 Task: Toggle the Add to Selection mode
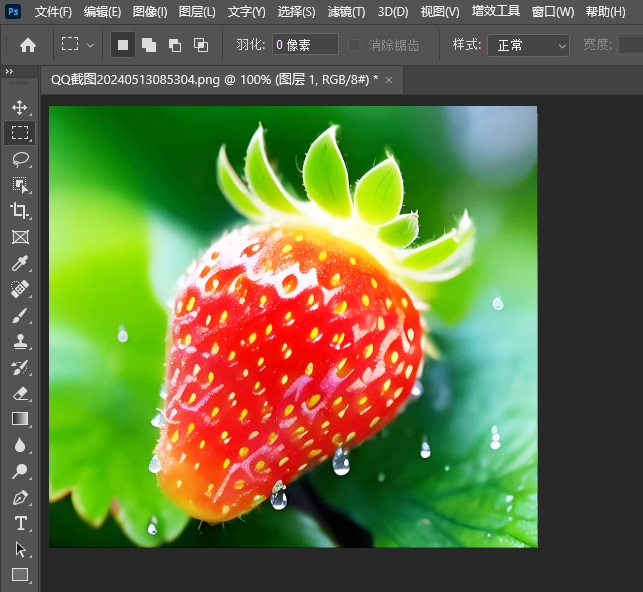point(149,45)
